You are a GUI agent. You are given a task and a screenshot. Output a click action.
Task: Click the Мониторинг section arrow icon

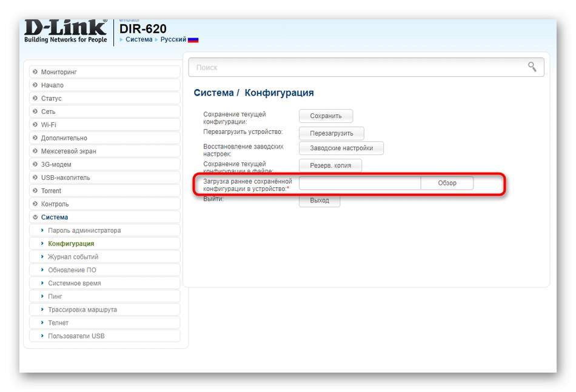point(35,71)
